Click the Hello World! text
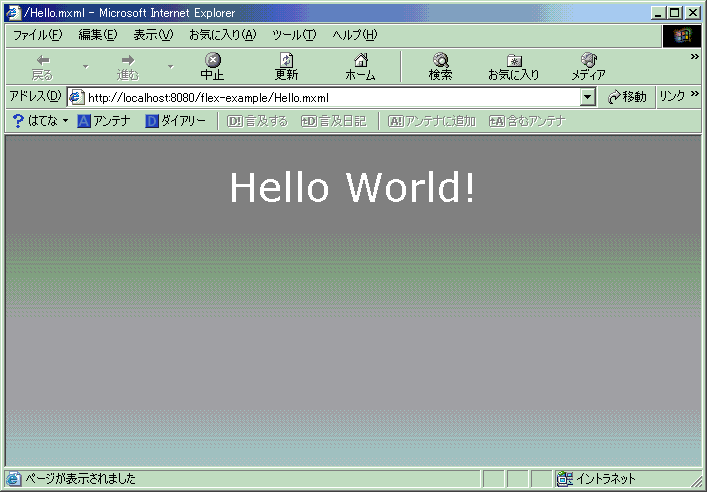707x492 pixels. 352,187
